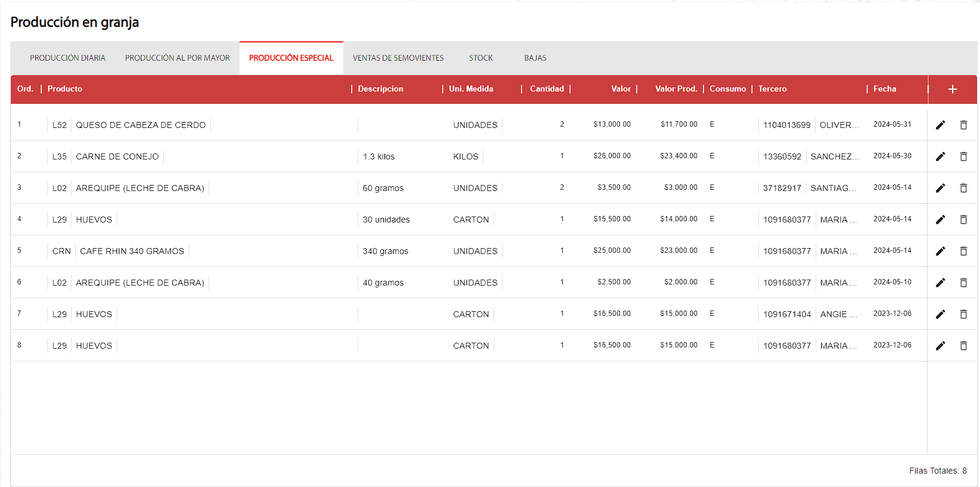Click the Producción en granja page title
The image size is (980, 487).
(75, 22)
